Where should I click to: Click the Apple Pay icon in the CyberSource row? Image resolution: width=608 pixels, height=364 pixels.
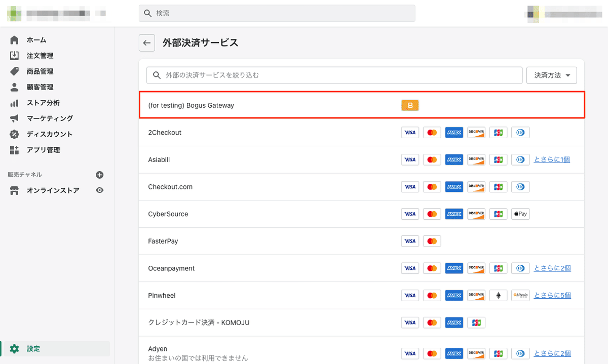tap(520, 214)
